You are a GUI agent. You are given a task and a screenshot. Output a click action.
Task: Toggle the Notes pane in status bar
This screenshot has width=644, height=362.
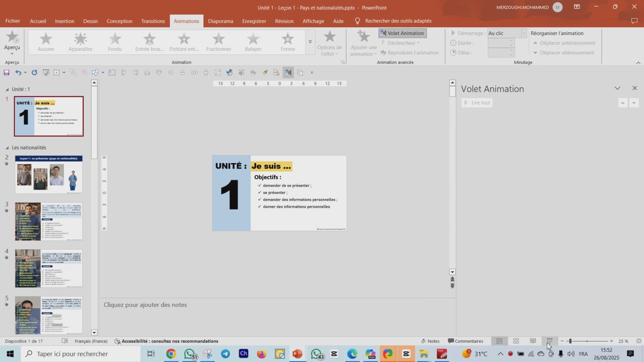[x=430, y=341]
